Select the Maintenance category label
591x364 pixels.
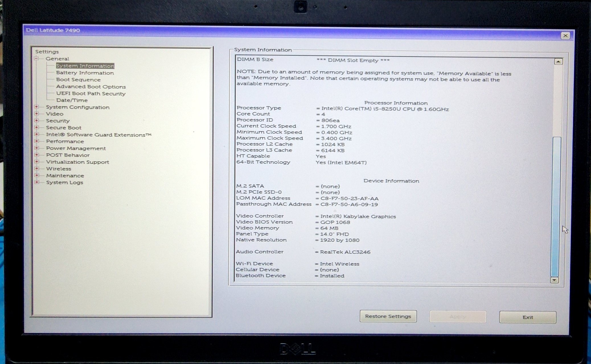[65, 175]
